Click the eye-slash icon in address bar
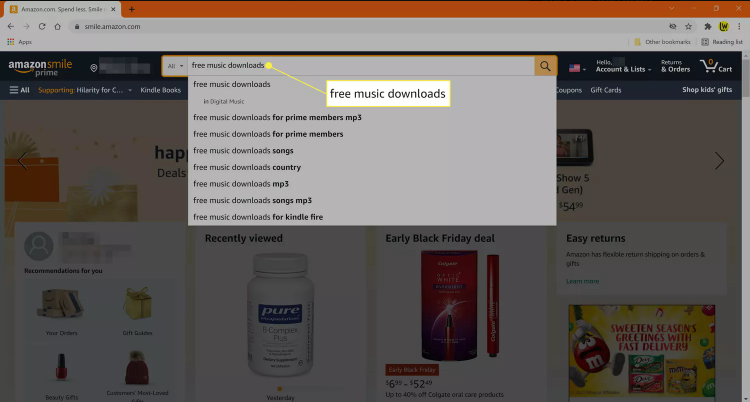750x402 pixels. [x=673, y=27]
